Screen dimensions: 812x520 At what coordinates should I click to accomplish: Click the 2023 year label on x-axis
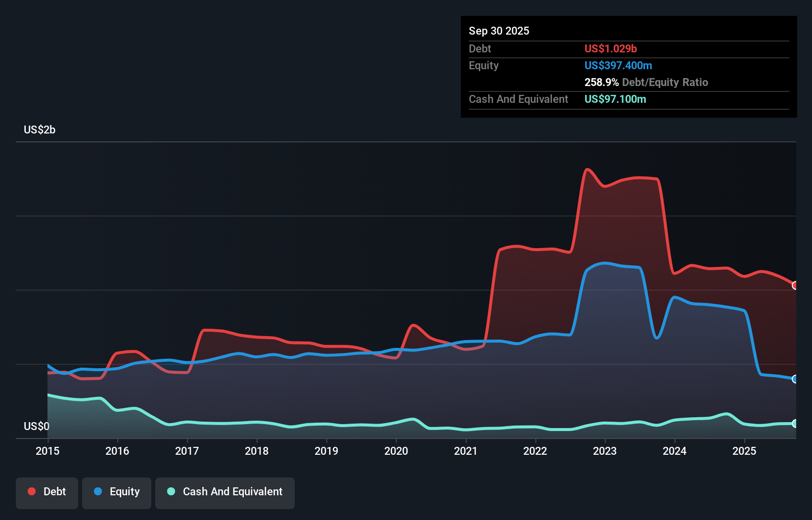605,451
